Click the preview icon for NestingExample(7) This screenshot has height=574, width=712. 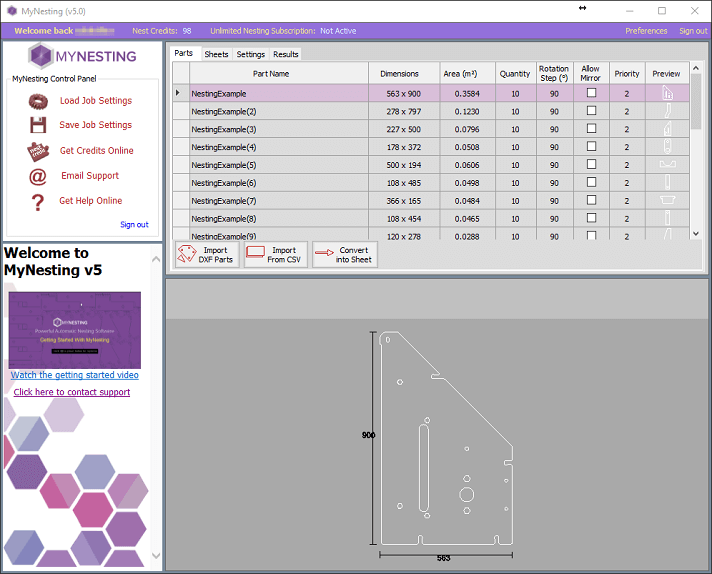tap(667, 200)
